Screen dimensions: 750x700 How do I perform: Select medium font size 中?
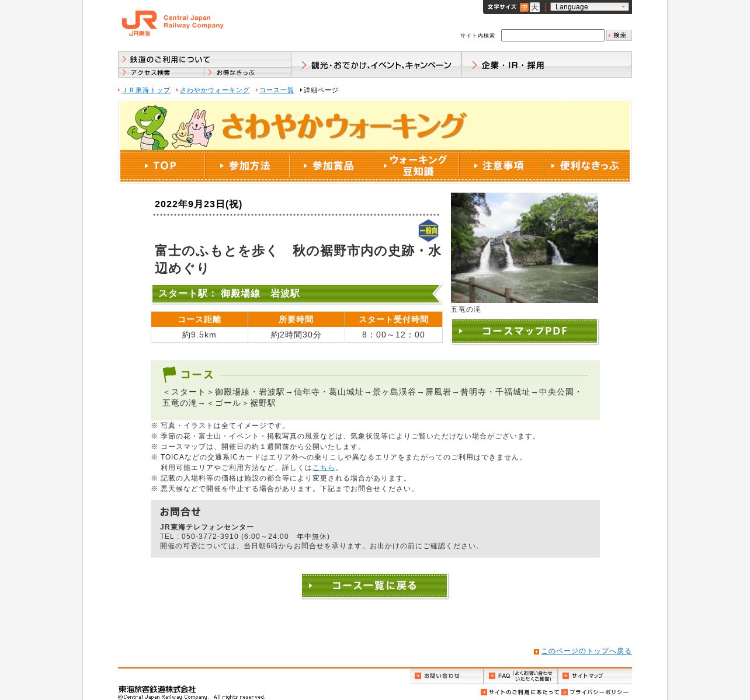pyautogui.click(x=524, y=7)
